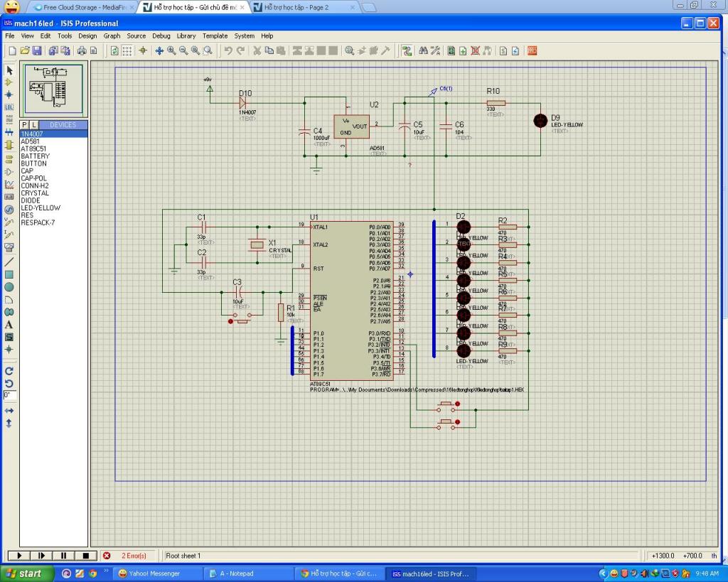Viewport: 728px width, 582px height.
Task: Click the schematic overview thumbnail
Action: click(54, 89)
